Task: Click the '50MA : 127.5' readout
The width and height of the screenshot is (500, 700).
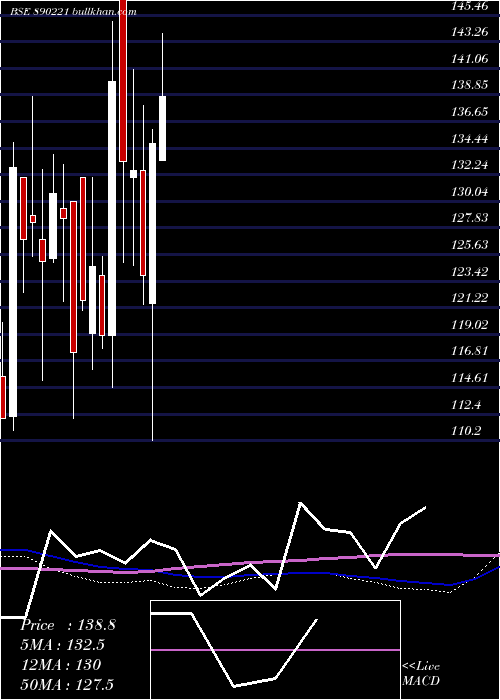Action: pos(68,684)
